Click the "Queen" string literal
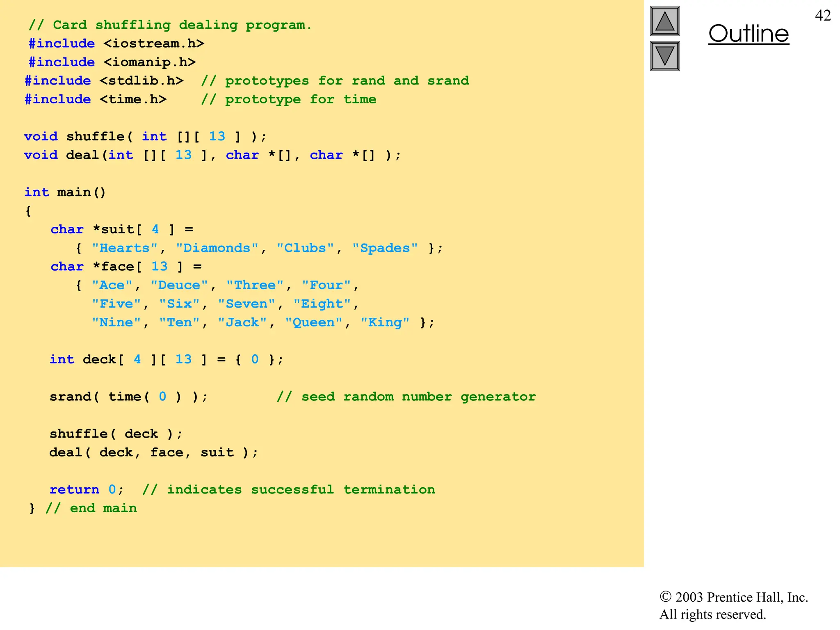This screenshot has height=630, width=840. 314,322
